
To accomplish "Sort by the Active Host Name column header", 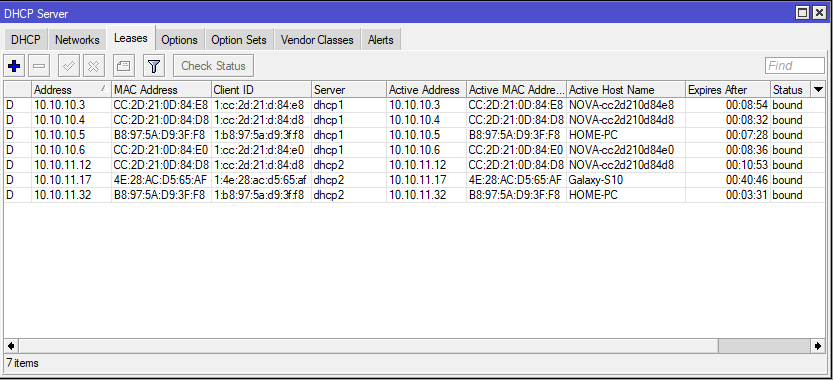I will pyautogui.click(x=626, y=89).
